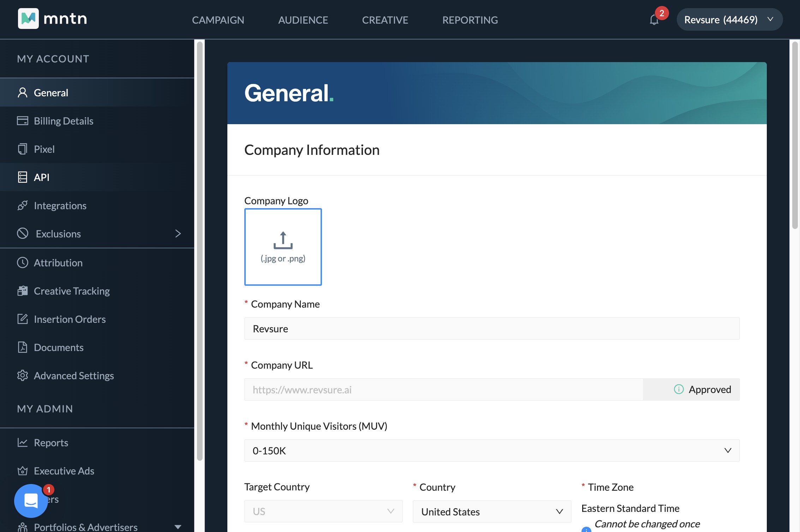Click the Advanced Settings gear icon
Image resolution: width=800 pixels, height=532 pixels.
(23, 376)
